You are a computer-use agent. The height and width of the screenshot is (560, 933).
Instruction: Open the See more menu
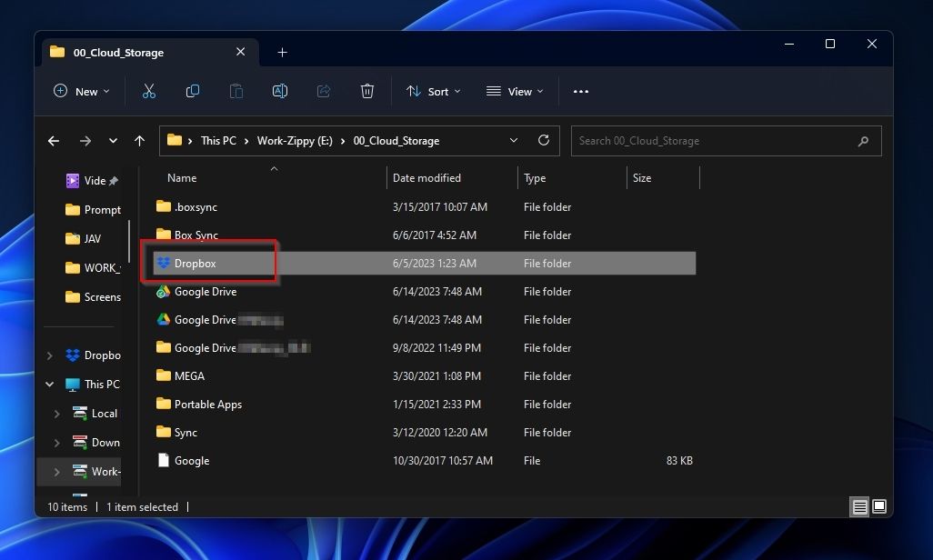580,91
